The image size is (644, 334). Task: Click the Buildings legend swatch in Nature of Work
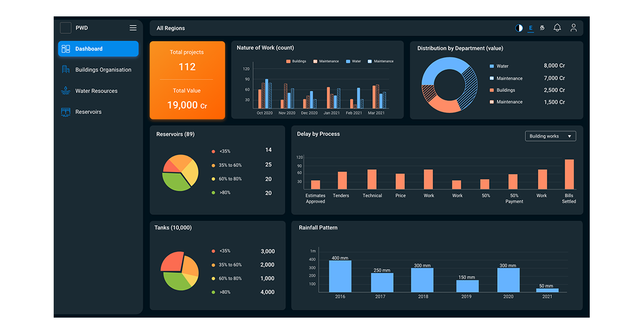point(288,61)
